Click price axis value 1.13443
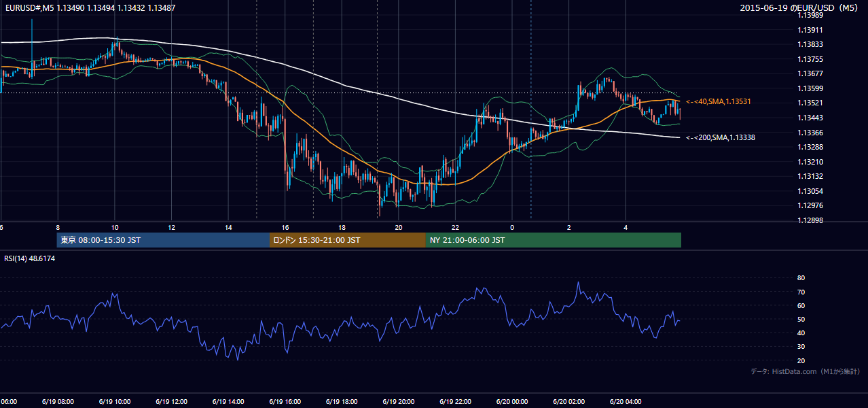868x408 pixels. (810, 118)
